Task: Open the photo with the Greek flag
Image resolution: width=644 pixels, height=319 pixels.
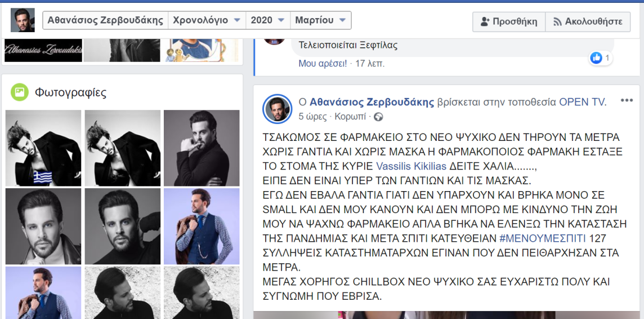Action: (x=43, y=148)
